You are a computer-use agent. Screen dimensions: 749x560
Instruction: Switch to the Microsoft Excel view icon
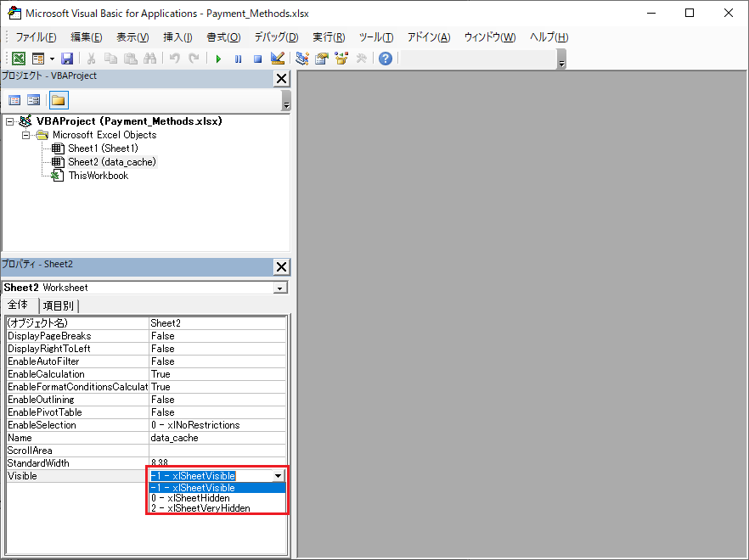click(19, 59)
